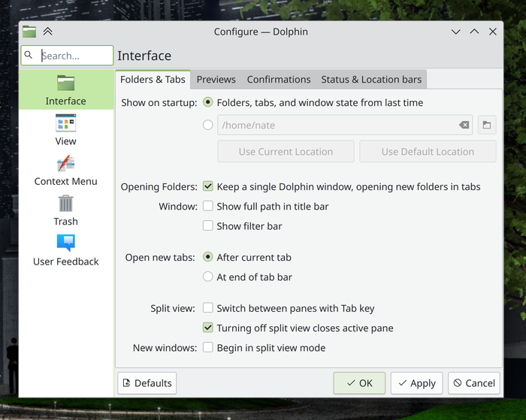Switch to Status & Location bars tab
The width and height of the screenshot is (526, 420).
(x=371, y=80)
